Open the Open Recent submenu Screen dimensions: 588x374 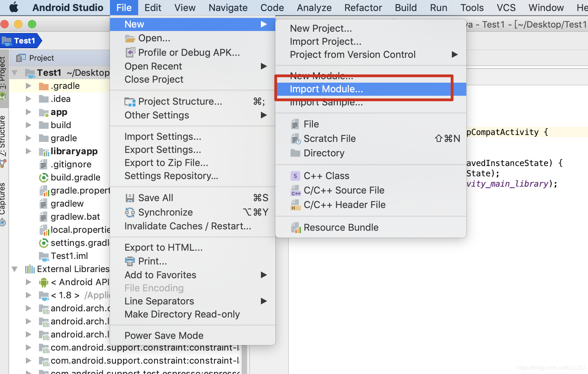(x=193, y=66)
